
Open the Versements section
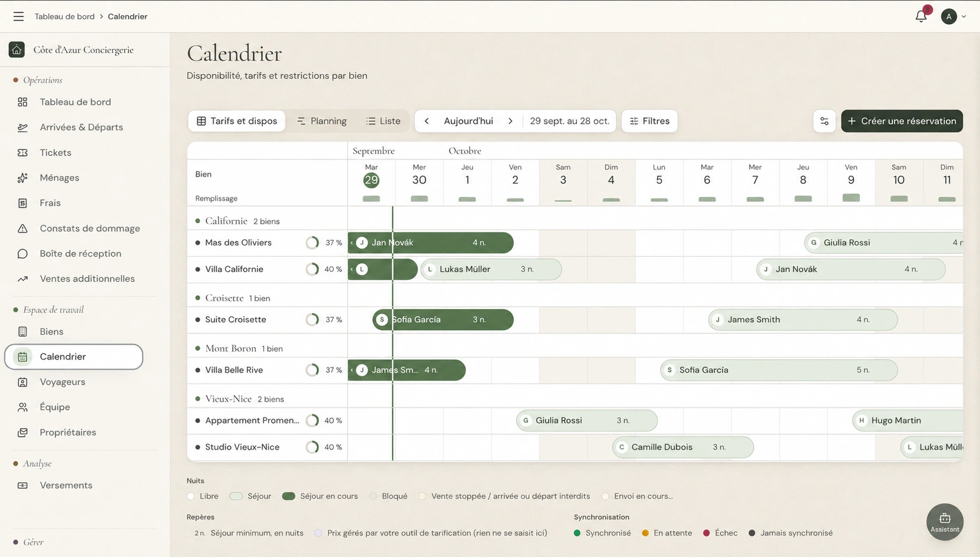tap(66, 486)
